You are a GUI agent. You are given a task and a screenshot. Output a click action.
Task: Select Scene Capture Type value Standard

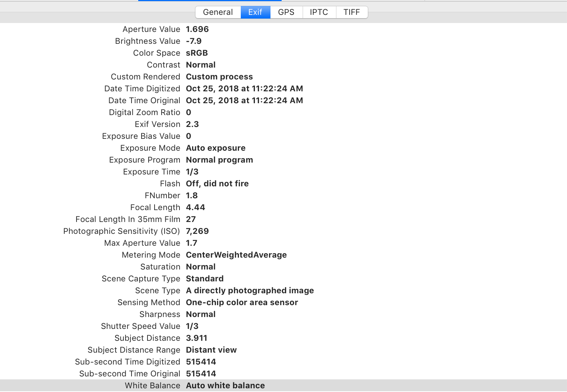tap(205, 279)
